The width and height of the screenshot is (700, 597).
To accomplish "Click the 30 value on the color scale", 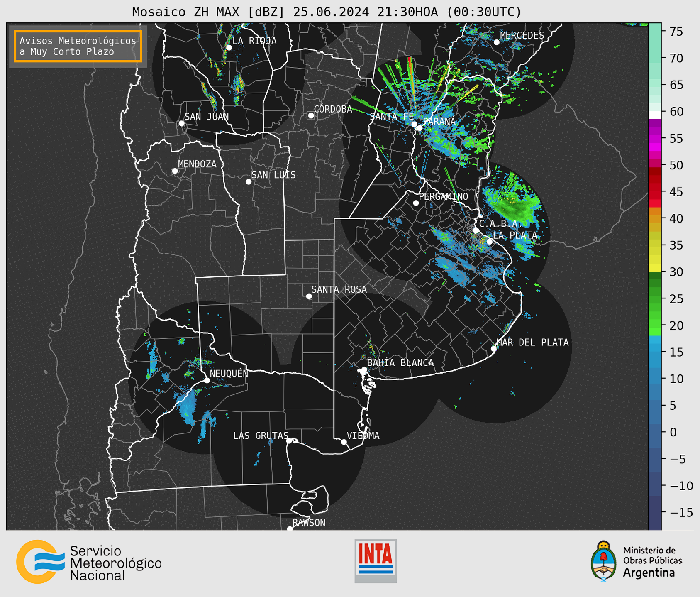I will [676, 272].
